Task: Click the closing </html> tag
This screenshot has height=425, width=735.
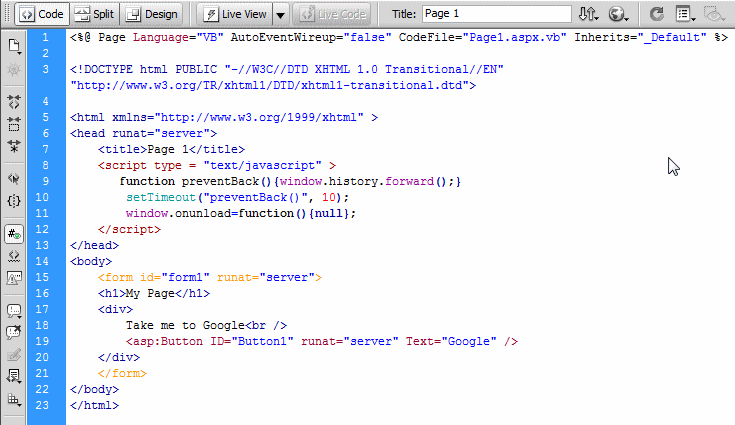Action: 94,405
